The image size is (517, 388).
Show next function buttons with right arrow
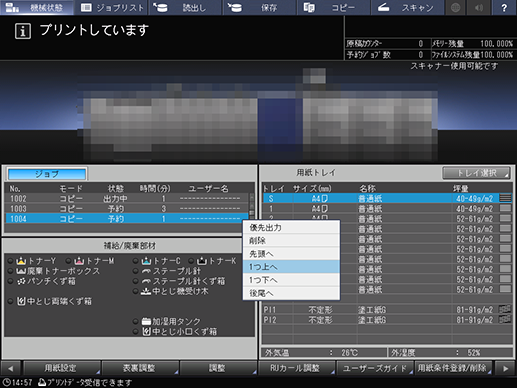click(505, 368)
